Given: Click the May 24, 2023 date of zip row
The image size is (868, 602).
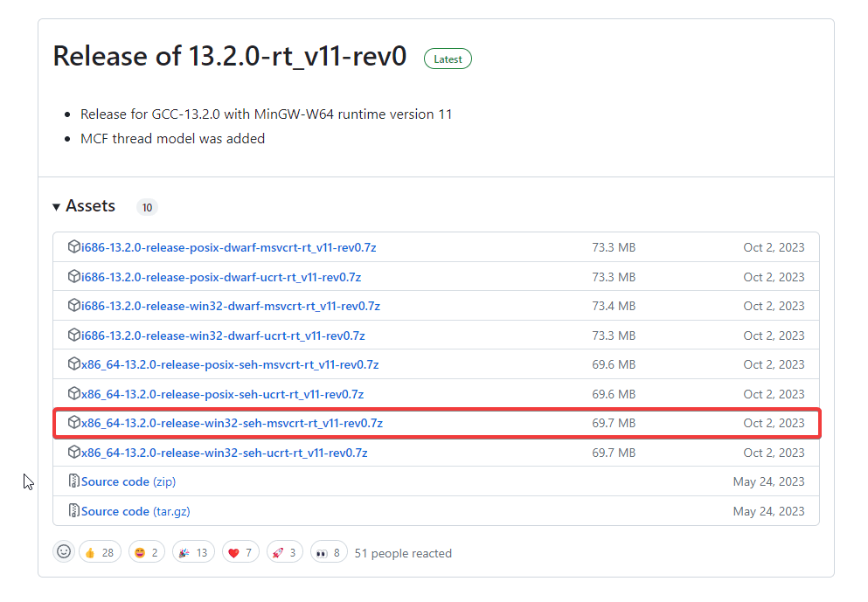Looking at the screenshot, I should click(768, 482).
